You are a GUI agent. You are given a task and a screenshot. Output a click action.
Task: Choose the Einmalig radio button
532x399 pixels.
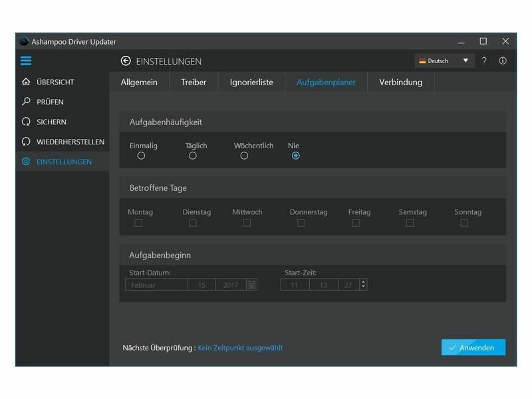141,156
